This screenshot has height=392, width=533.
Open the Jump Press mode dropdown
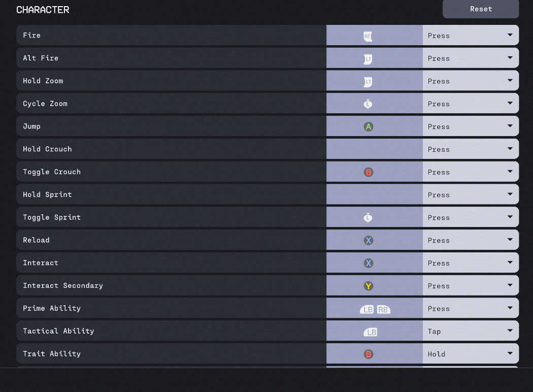point(471,126)
